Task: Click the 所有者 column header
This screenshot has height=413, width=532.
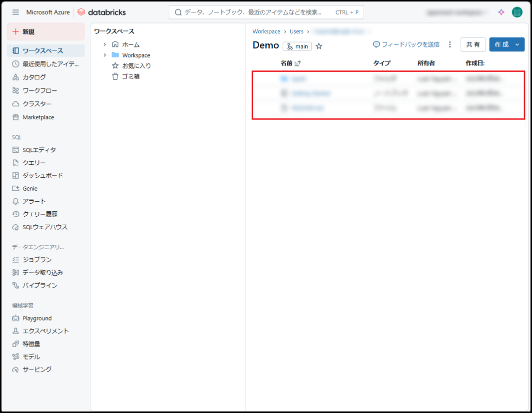Action: point(426,63)
